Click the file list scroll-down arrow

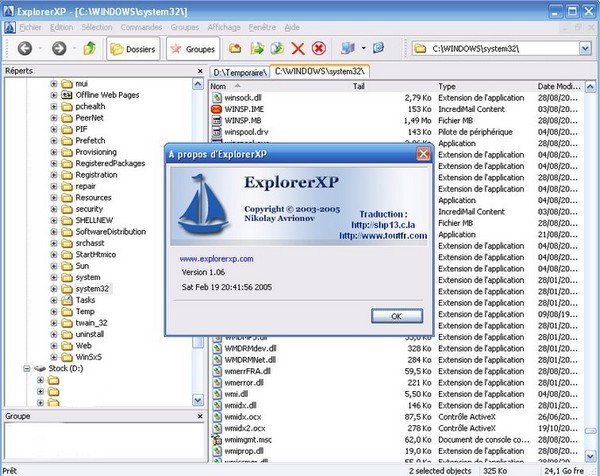click(590, 456)
